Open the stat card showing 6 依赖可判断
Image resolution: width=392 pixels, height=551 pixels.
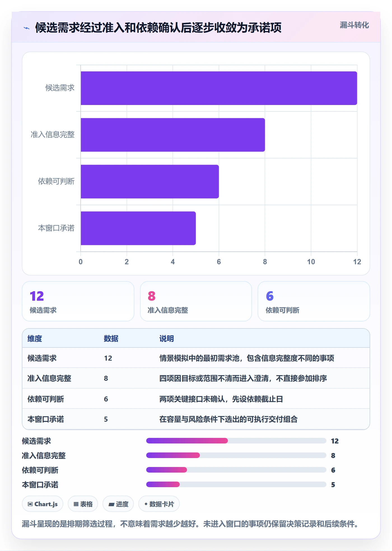coord(314,301)
